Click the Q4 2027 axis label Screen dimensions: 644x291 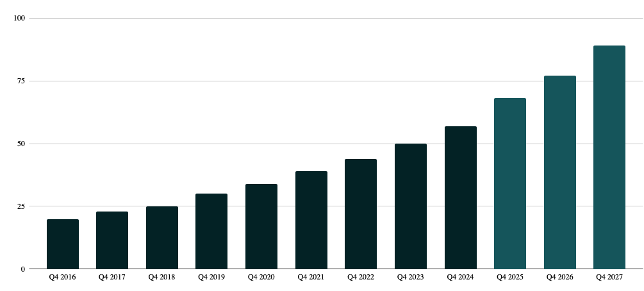[x=609, y=278]
